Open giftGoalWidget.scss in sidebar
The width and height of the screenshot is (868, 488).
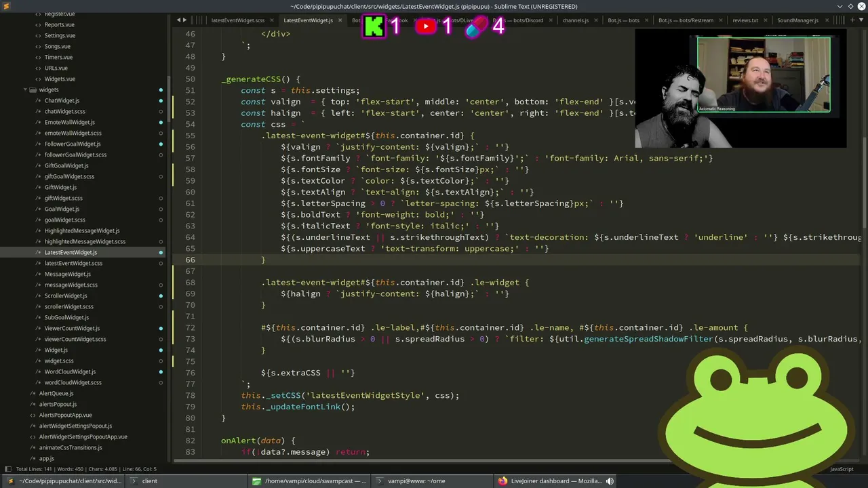tap(69, 176)
